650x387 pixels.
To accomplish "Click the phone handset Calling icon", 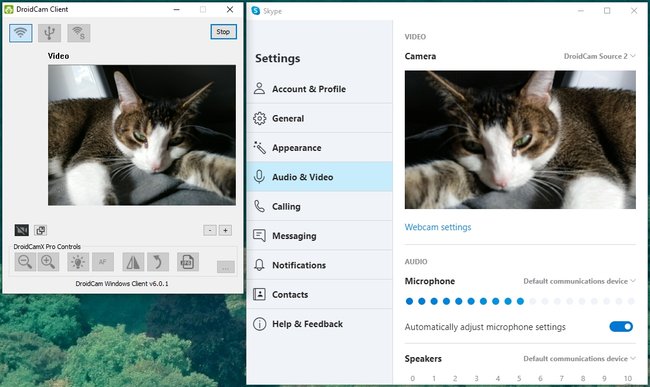I will [x=260, y=206].
